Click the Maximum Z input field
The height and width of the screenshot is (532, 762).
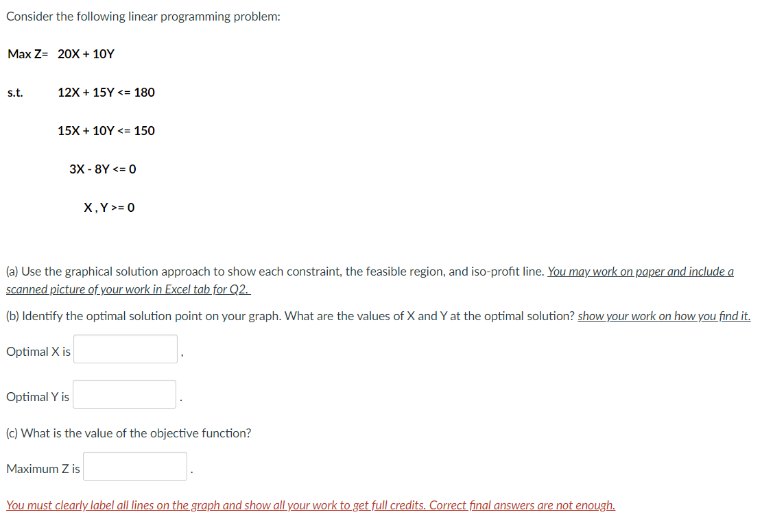134,465
